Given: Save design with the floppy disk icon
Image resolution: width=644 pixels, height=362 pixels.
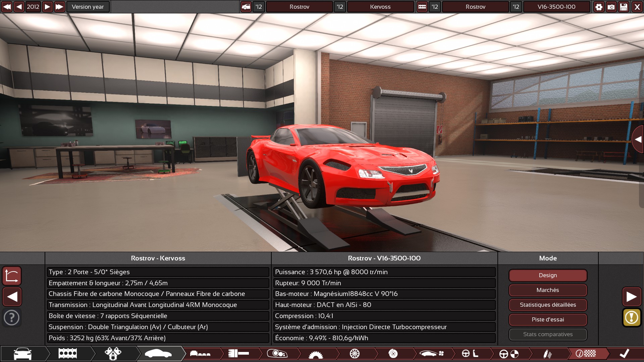Looking at the screenshot, I should tap(624, 7).
